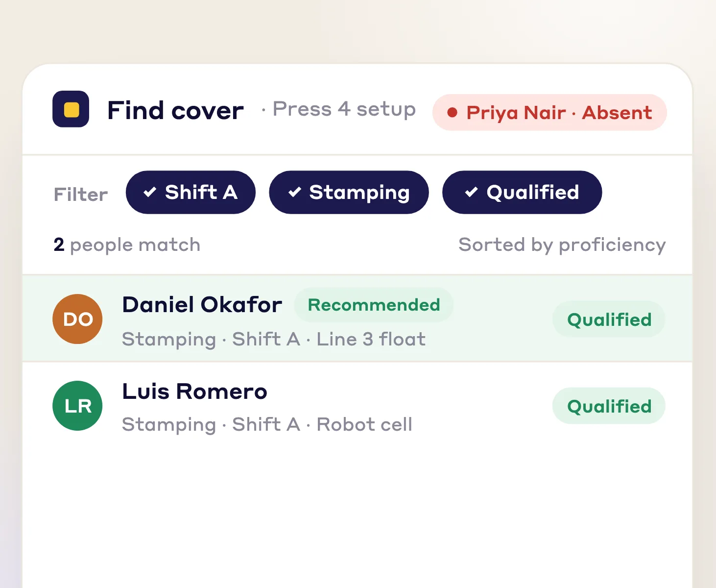Select the Recommended tag on Daniel Okafor
716x588 pixels.
coord(374,305)
